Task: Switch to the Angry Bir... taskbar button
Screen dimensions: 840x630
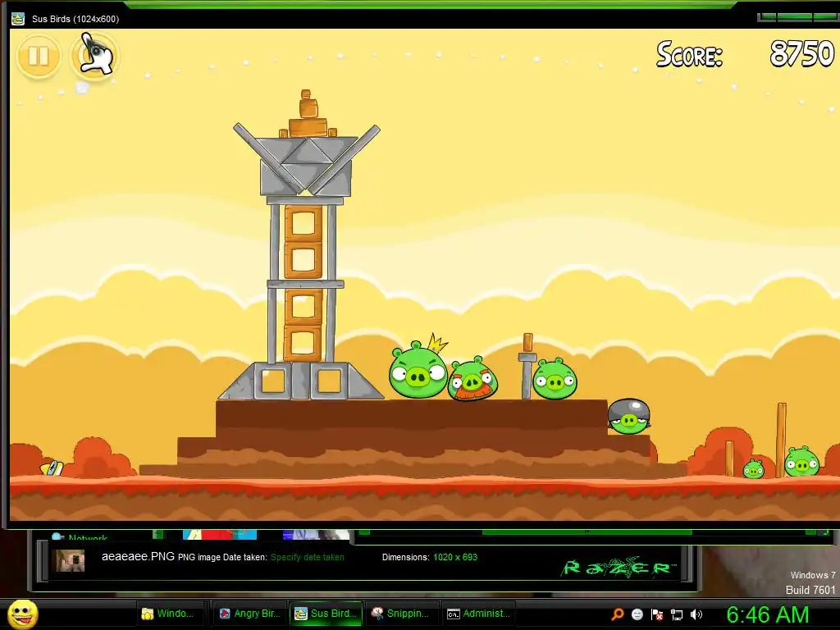Action: tap(249, 614)
